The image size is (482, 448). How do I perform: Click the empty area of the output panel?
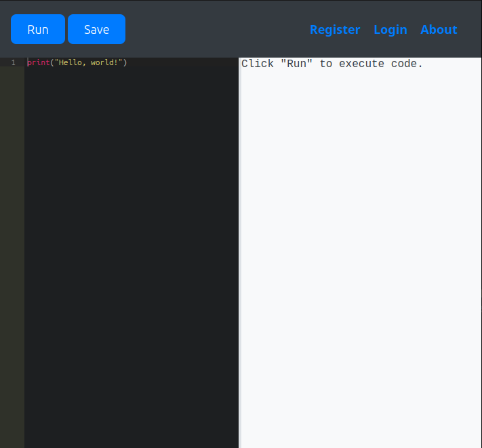point(361,258)
